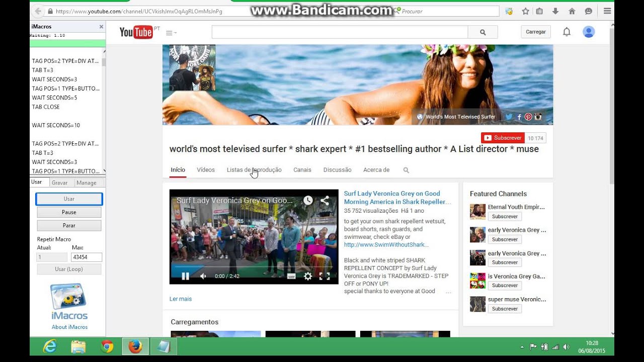Toggle subtitles on the featured video
This screenshot has width=644, height=362.
tap(291, 276)
